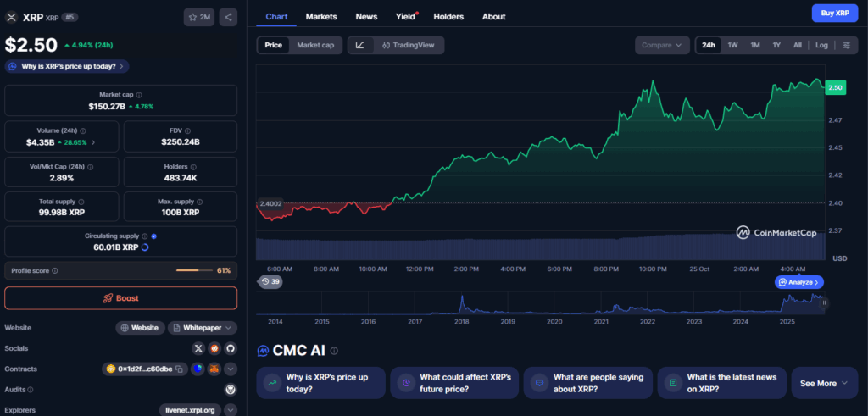
Task: Copy the 0x1d2f contract address
Action: click(x=180, y=369)
